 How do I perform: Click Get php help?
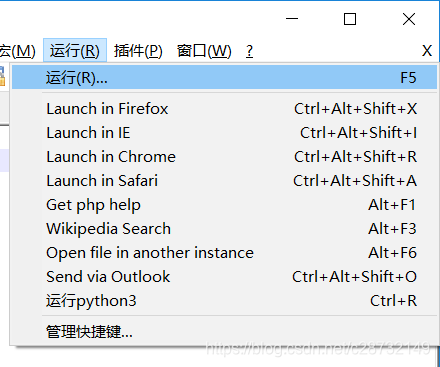(x=224, y=205)
